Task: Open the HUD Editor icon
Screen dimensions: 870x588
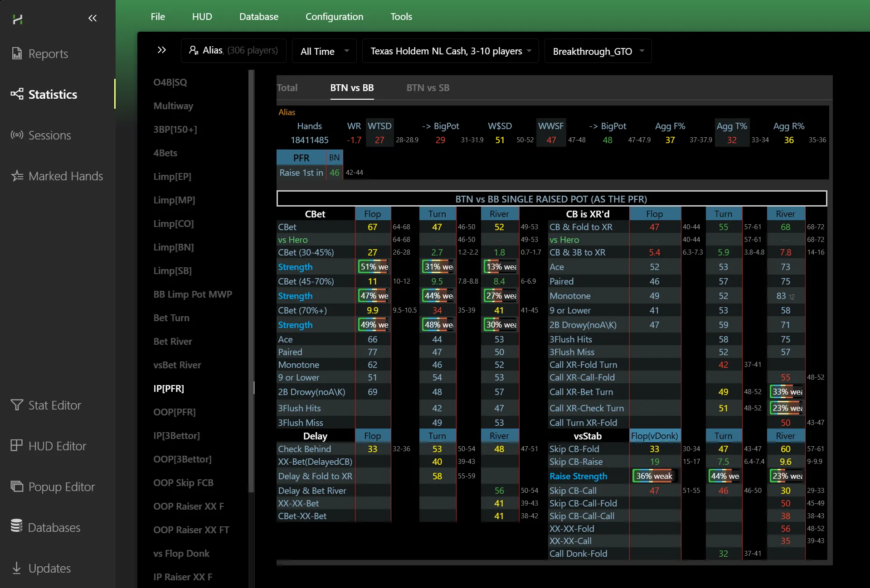Action: coord(17,446)
